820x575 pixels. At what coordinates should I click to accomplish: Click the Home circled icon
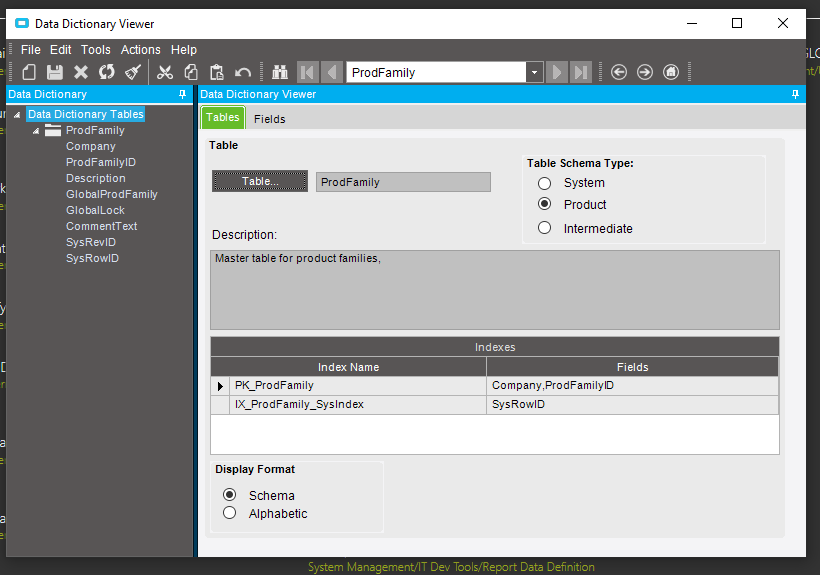coord(671,72)
